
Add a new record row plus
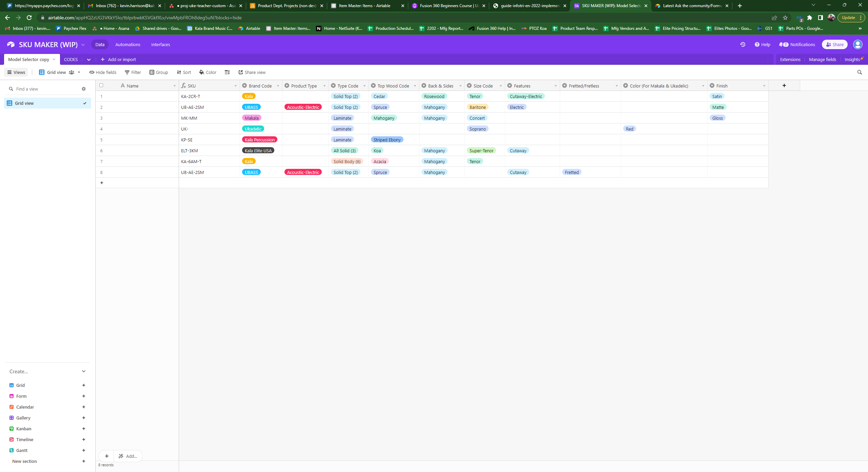point(102,183)
